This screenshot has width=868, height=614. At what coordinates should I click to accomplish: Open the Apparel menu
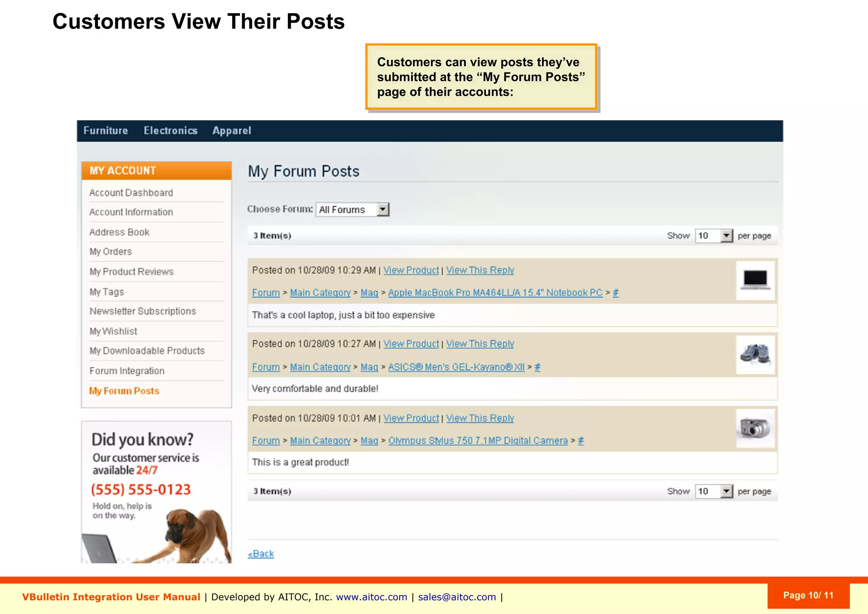pyautogui.click(x=231, y=131)
